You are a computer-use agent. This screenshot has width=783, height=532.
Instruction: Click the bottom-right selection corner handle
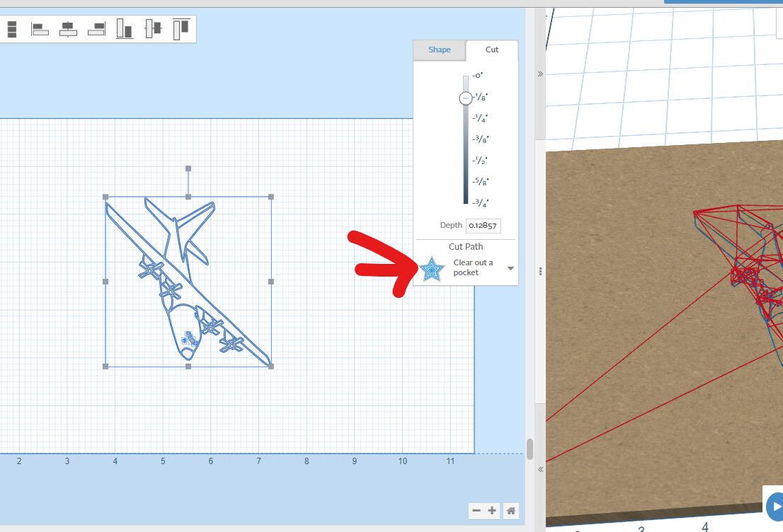tap(271, 366)
